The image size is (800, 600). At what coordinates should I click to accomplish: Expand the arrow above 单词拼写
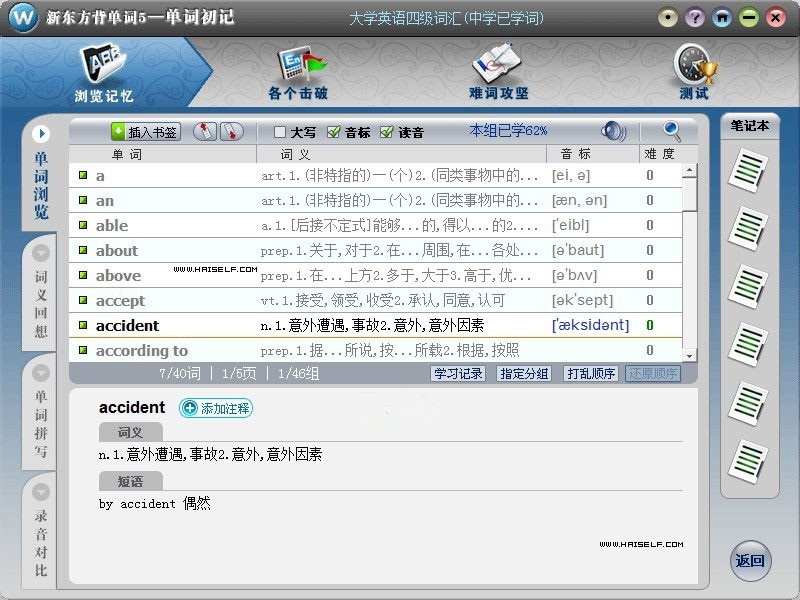coord(41,372)
